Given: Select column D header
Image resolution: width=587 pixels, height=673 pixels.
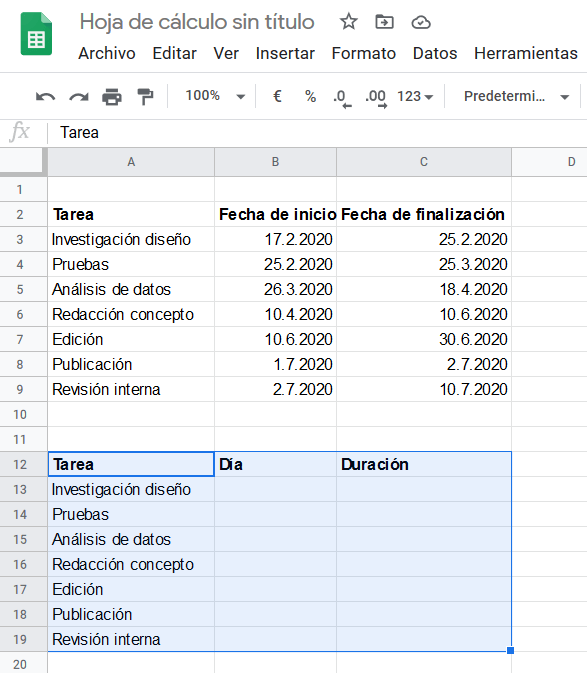Looking at the screenshot, I should click(550, 162).
